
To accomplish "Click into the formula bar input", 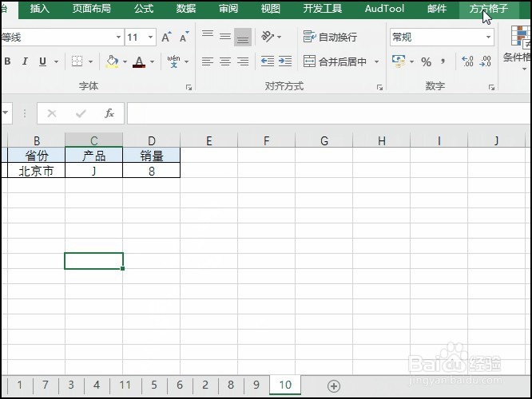I will (x=328, y=113).
